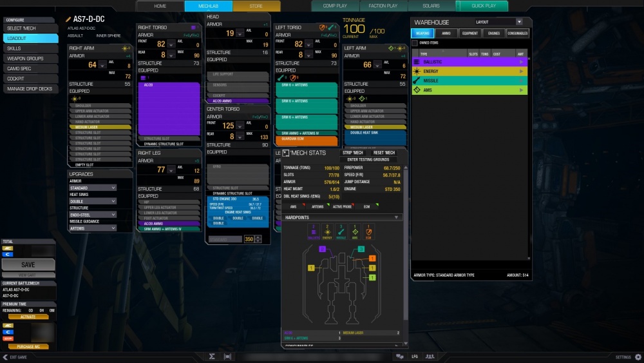Open the Quick Play tab

(484, 6)
